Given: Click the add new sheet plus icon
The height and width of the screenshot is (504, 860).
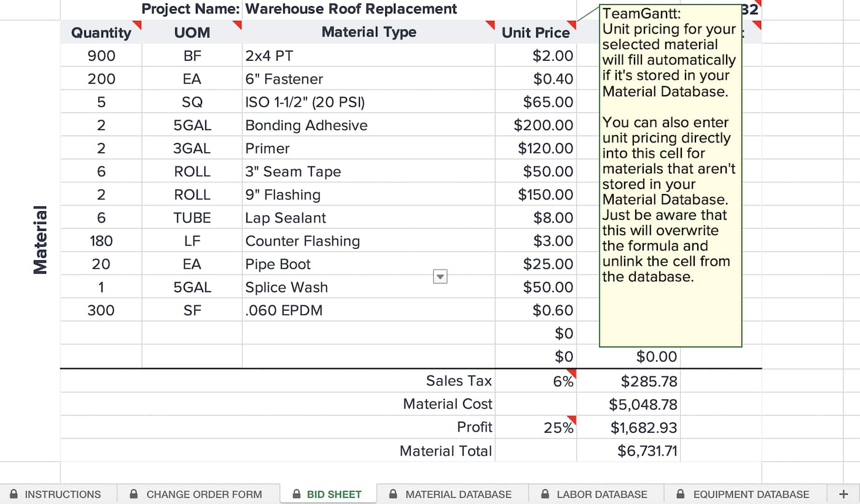Looking at the screenshot, I should click(845, 494).
